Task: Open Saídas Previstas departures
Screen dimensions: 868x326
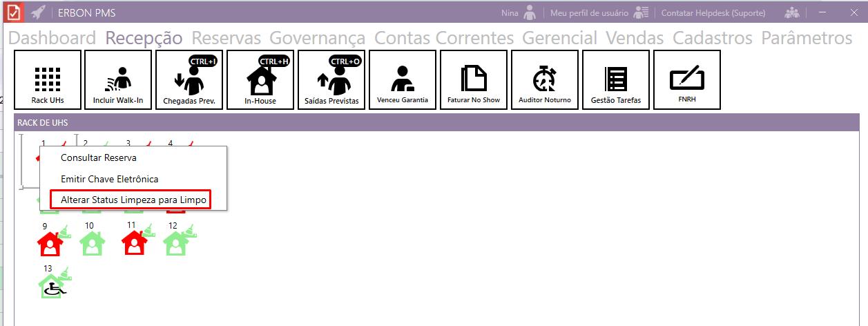Action: click(331, 80)
